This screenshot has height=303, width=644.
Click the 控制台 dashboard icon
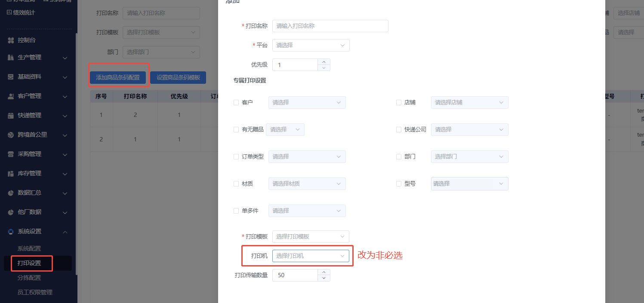[11, 40]
